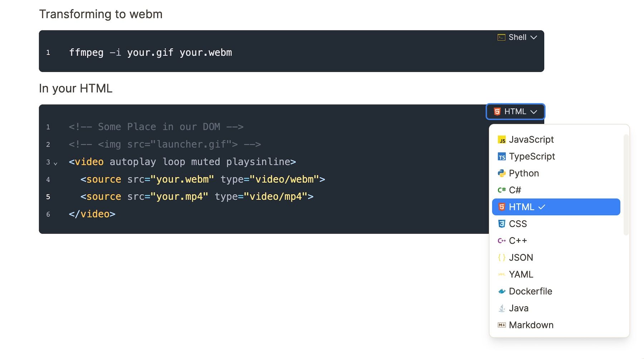The width and height of the screenshot is (644, 359).
Task: Fold the video tag at line 3
Action: click(55, 164)
